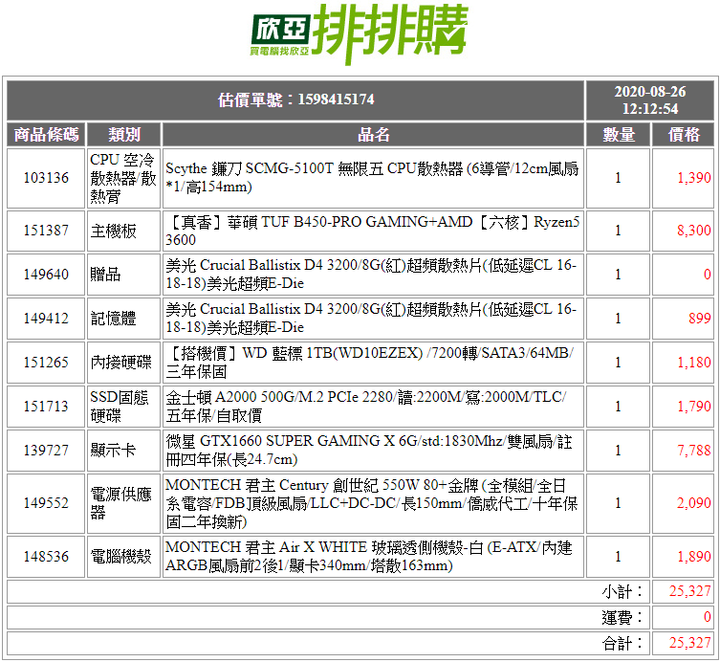Click price 7,788

pos(694,450)
